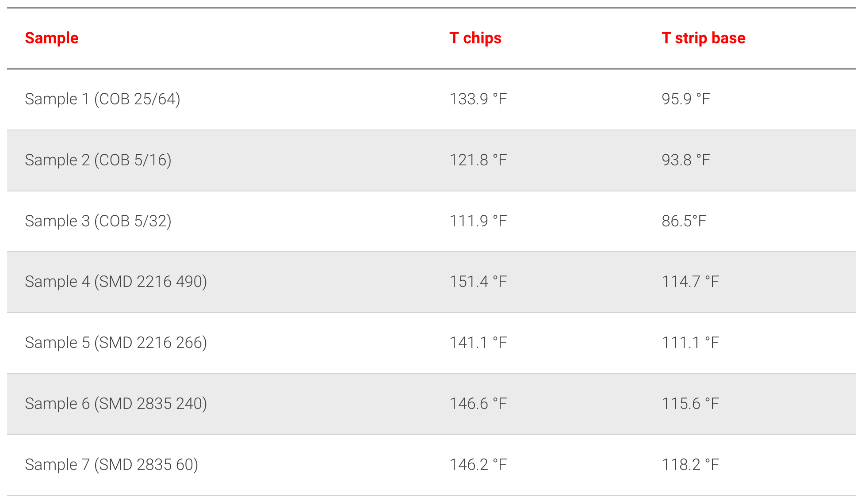Select the Sample 1 (COB 25/64) cell
Image resolution: width=865 pixels, height=504 pixels.
(x=103, y=99)
